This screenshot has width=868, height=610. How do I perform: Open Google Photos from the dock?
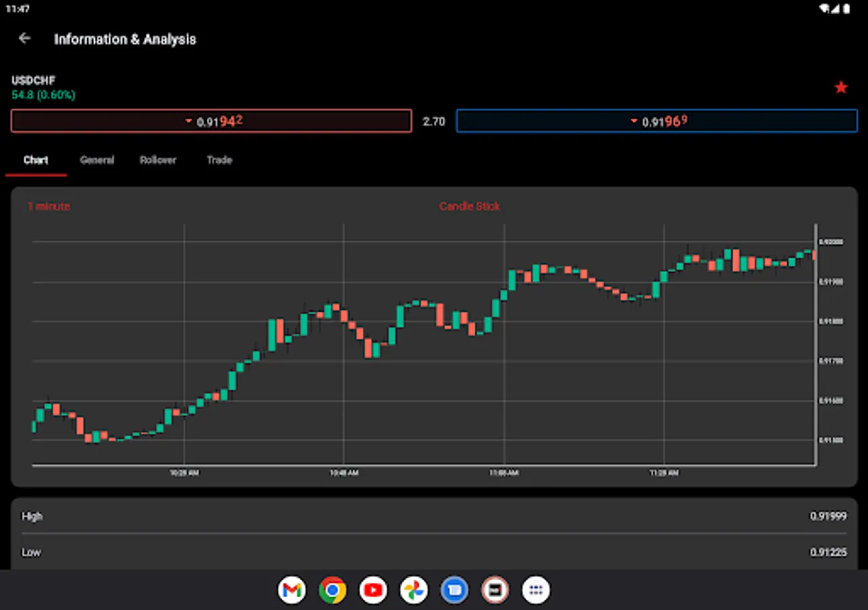tap(414, 590)
